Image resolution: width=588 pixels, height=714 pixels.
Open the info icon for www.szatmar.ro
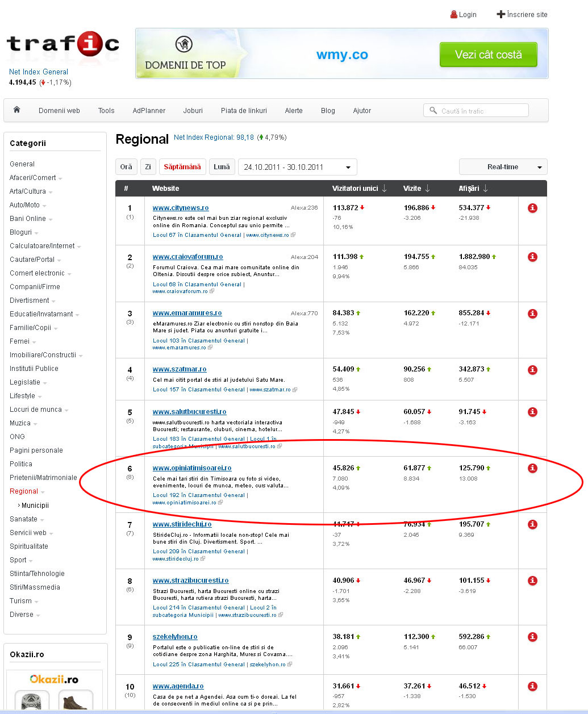click(x=532, y=370)
